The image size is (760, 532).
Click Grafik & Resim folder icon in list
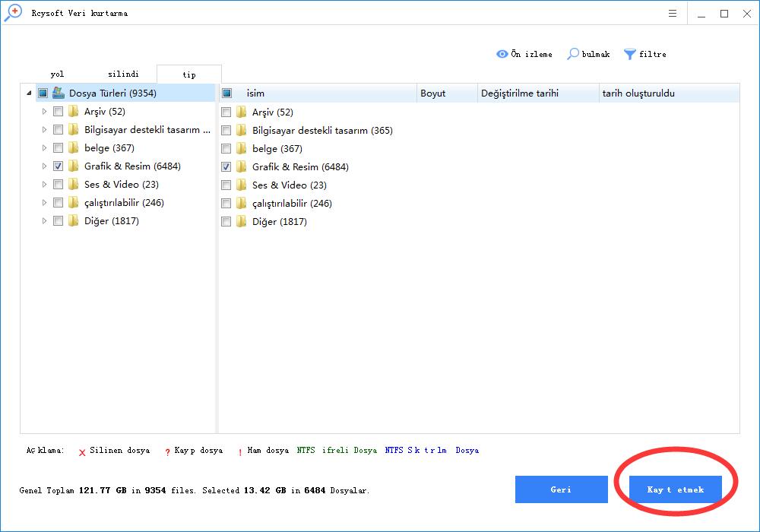242,166
